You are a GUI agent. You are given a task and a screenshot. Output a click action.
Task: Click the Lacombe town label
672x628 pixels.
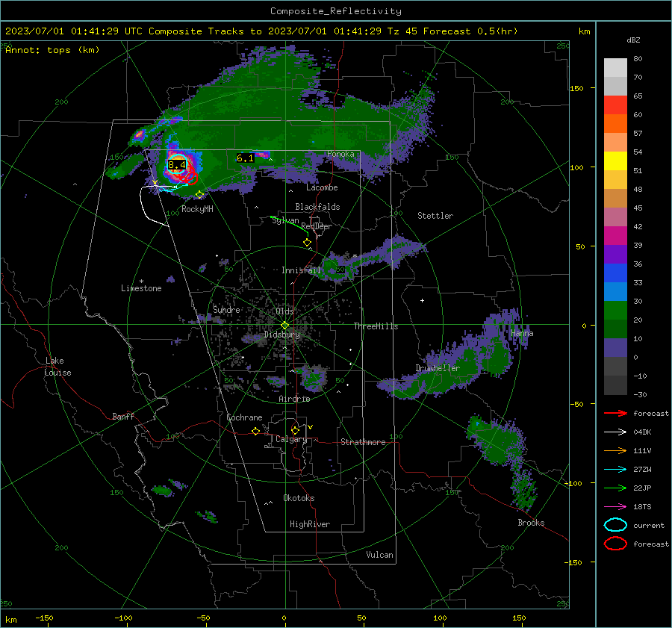pos(322,187)
